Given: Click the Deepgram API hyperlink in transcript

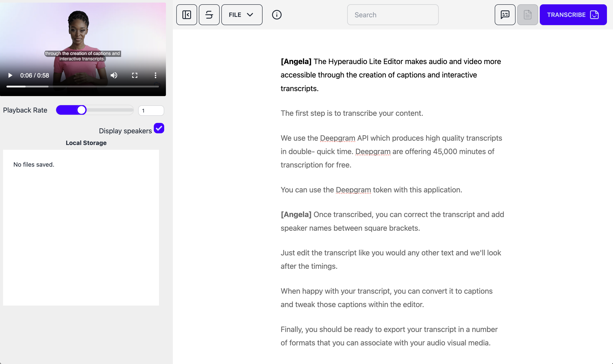Looking at the screenshot, I should coord(337,138).
